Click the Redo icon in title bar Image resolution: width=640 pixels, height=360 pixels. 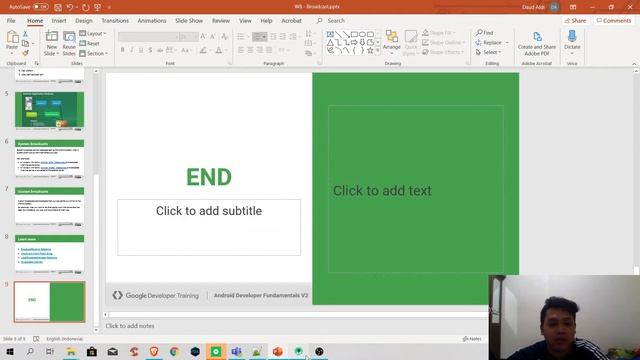[86, 7]
